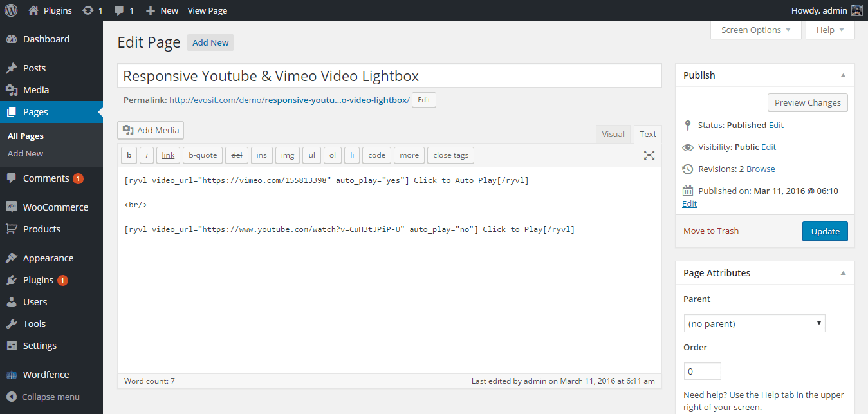868x414 pixels.
Task: Toggle italic formatting in the editor toolbar
Action: click(x=147, y=155)
